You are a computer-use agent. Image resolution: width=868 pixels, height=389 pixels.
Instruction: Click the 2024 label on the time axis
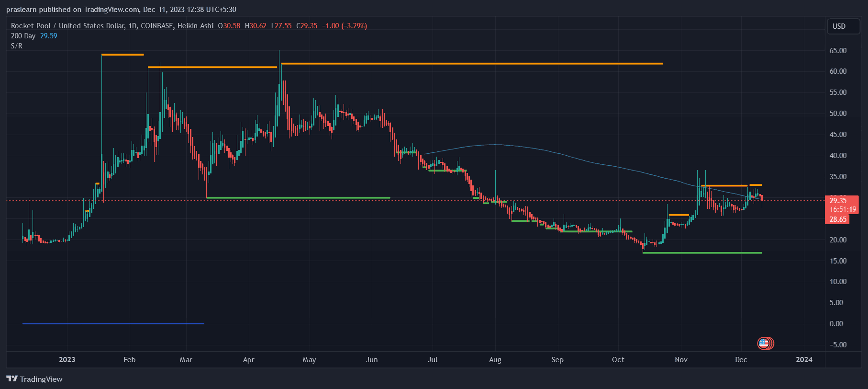804,360
